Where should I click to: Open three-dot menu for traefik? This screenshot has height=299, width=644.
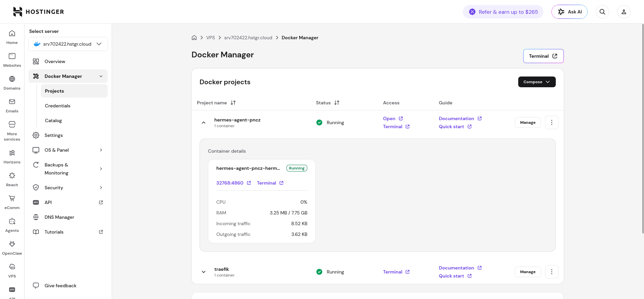pos(552,272)
